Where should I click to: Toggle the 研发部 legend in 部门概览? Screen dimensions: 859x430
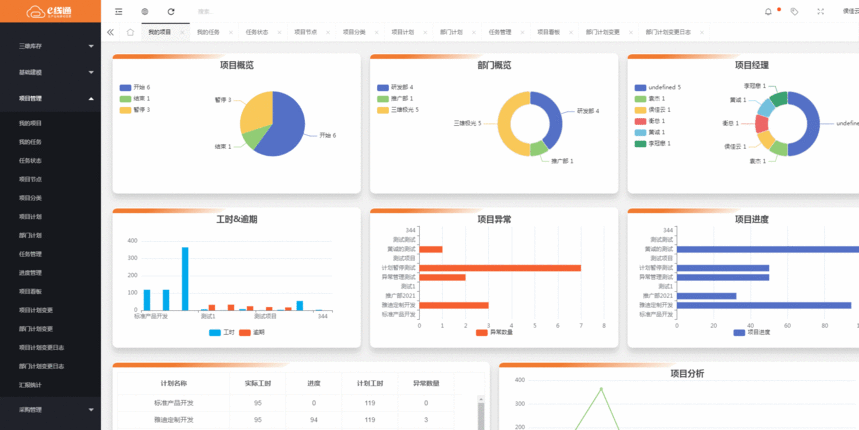pyautogui.click(x=395, y=88)
